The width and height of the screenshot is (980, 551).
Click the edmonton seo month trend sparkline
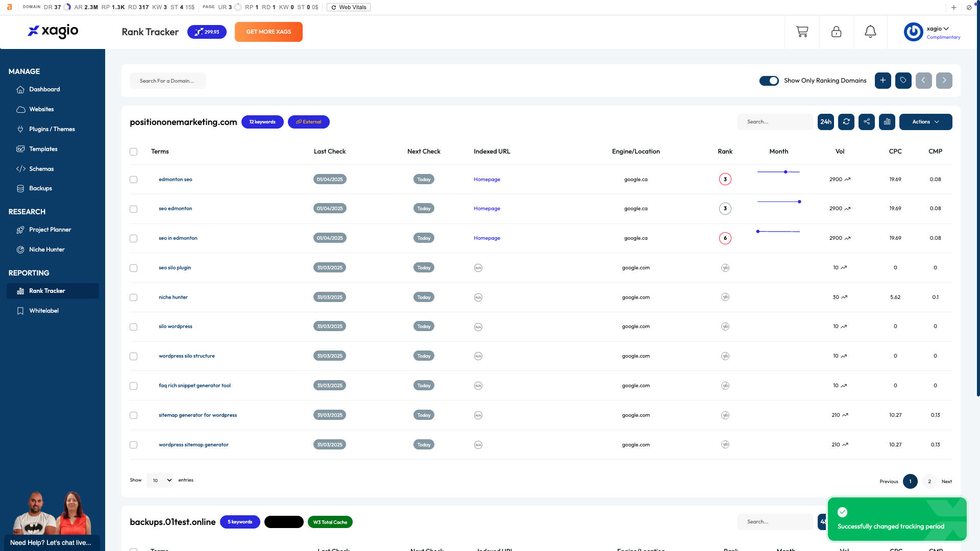778,172
